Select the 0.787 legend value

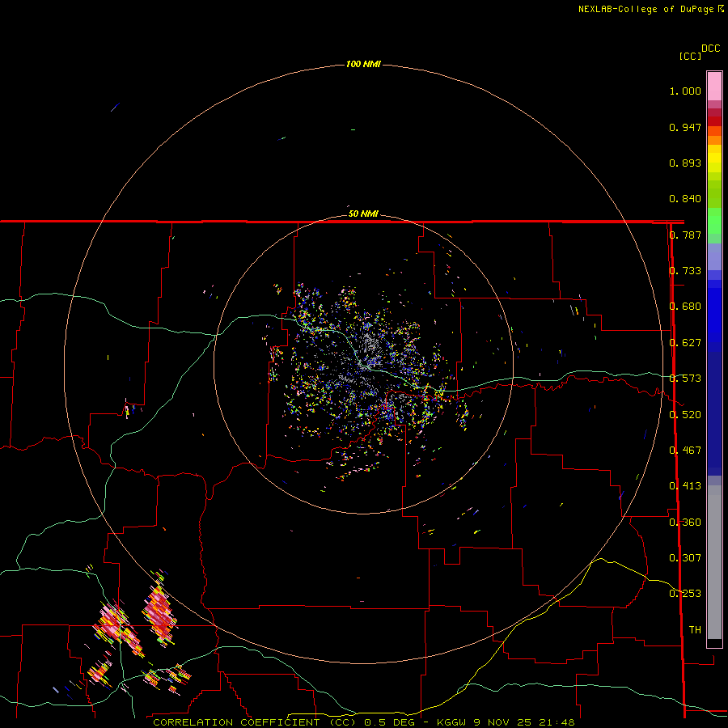coord(685,235)
